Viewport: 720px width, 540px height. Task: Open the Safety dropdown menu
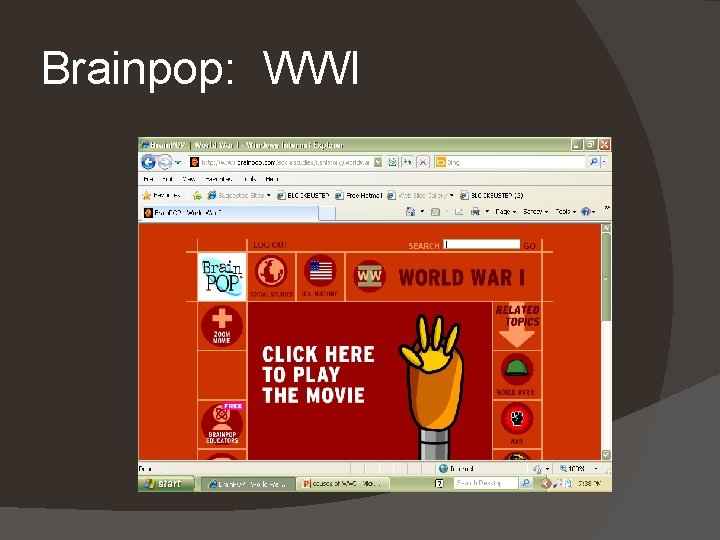[x=535, y=212]
